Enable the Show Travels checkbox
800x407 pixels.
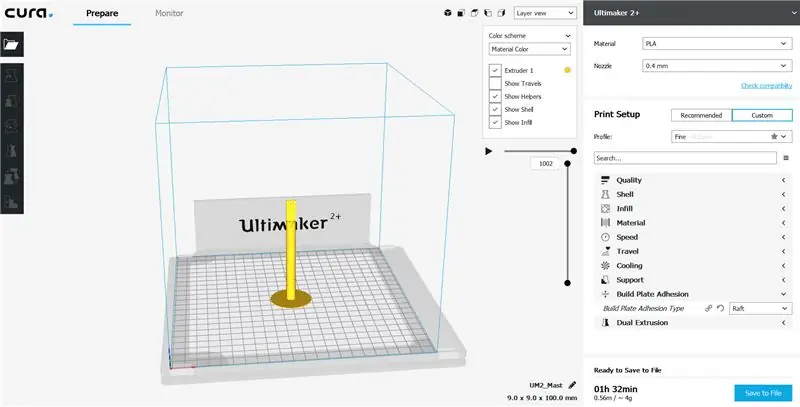tap(495, 83)
